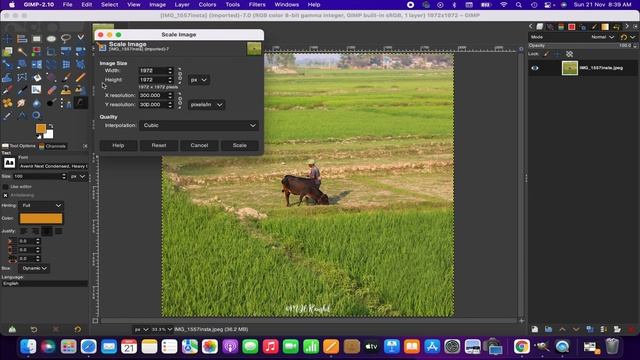Viewport: 640px width, 360px height.
Task: Reset tool options icon at bottom
Action: tap(78, 329)
